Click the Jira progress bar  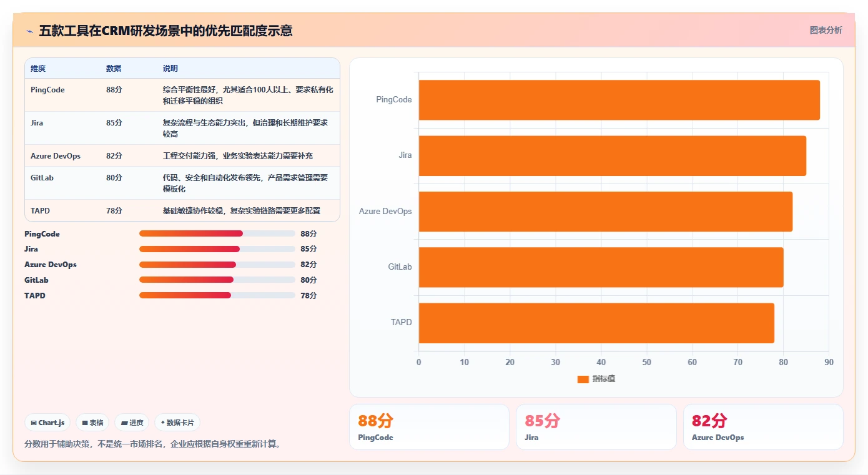point(217,249)
